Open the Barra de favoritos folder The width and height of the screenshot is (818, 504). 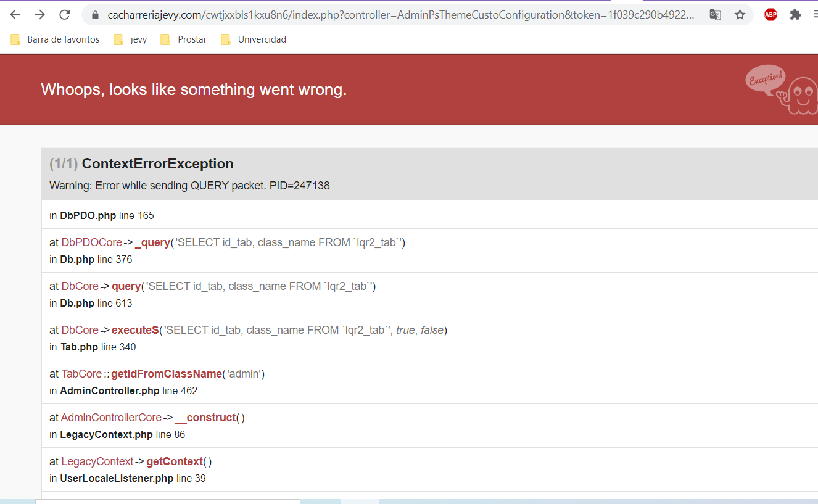55,39
